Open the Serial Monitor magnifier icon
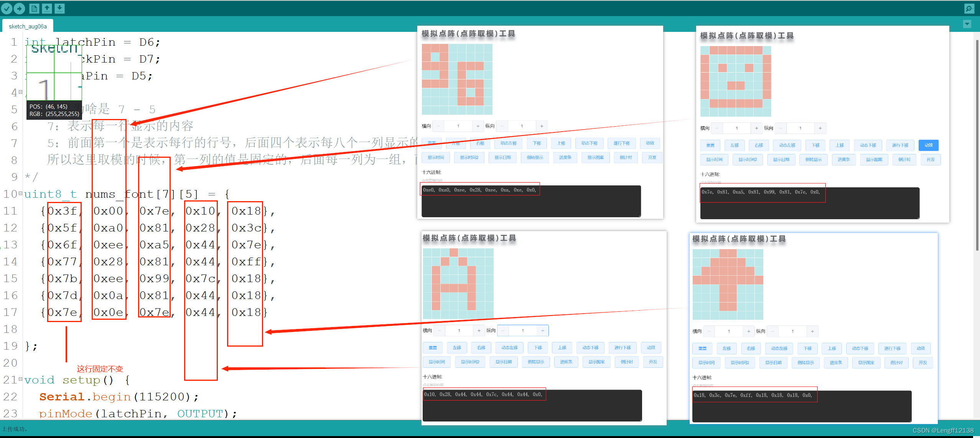Image resolution: width=980 pixels, height=438 pixels. click(969, 8)
